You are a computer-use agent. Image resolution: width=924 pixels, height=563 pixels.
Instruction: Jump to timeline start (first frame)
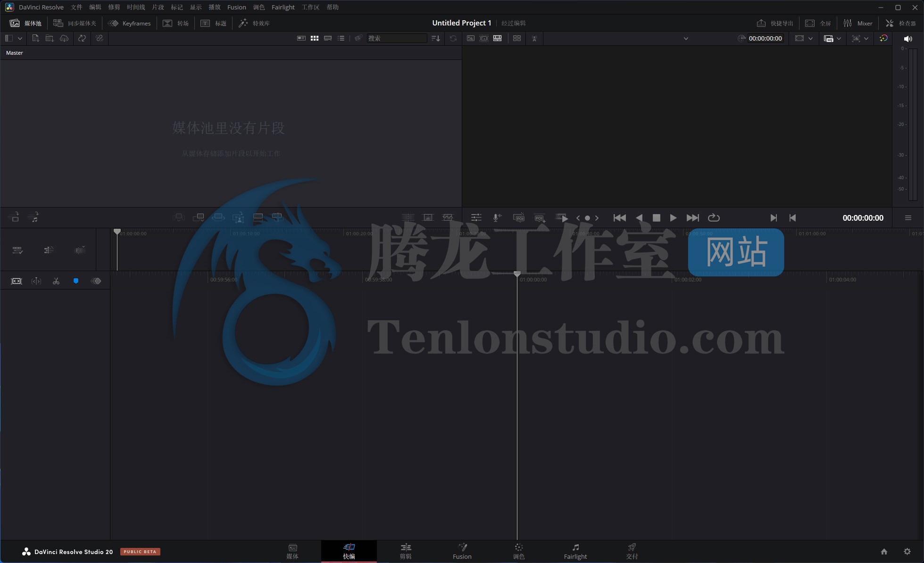[x=619, y=218]
